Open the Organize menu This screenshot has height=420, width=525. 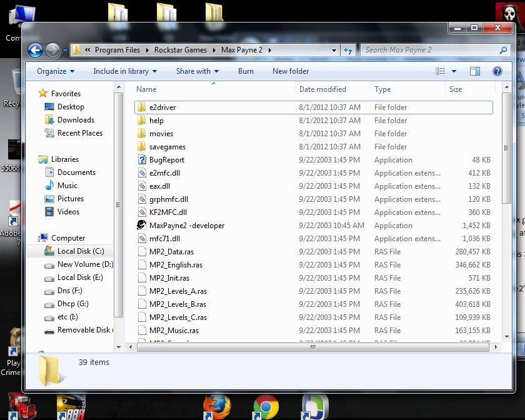56,71
